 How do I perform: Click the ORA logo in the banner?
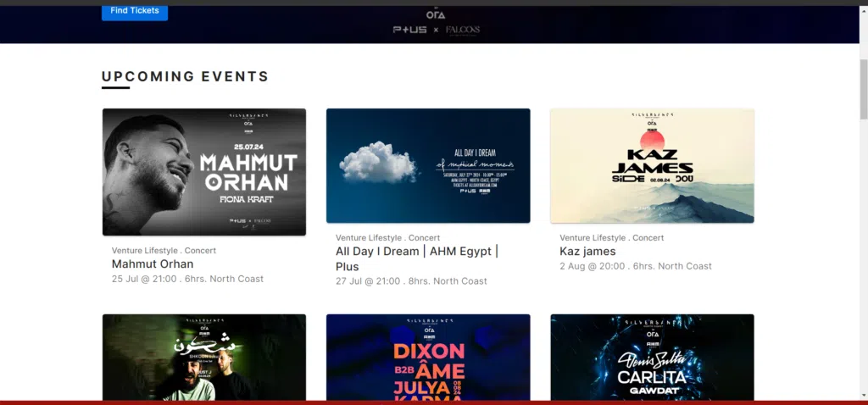coord(436,14)
